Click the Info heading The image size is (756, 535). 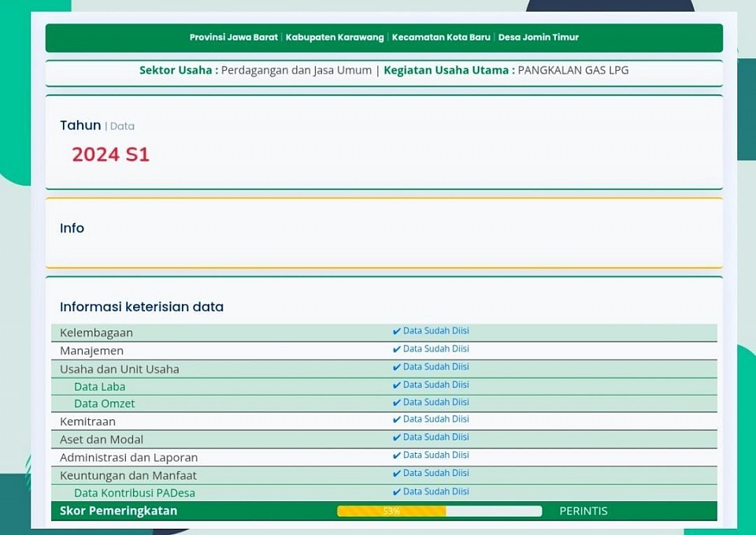point(72,228)
